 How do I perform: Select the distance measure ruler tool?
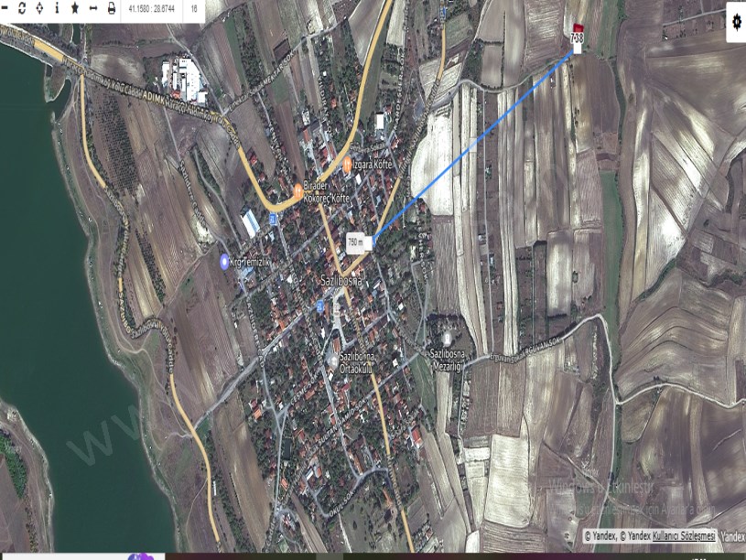pos(92,8)
